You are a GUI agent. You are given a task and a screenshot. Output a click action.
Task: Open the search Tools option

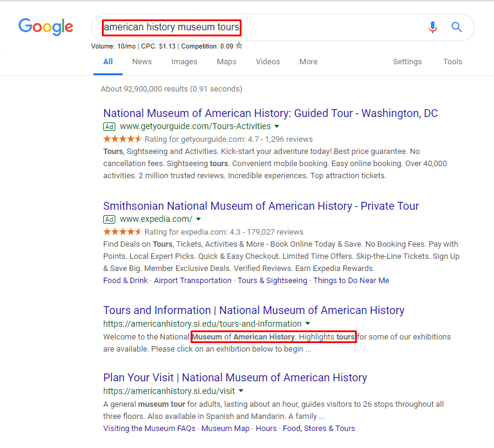(x=453, y=62)
